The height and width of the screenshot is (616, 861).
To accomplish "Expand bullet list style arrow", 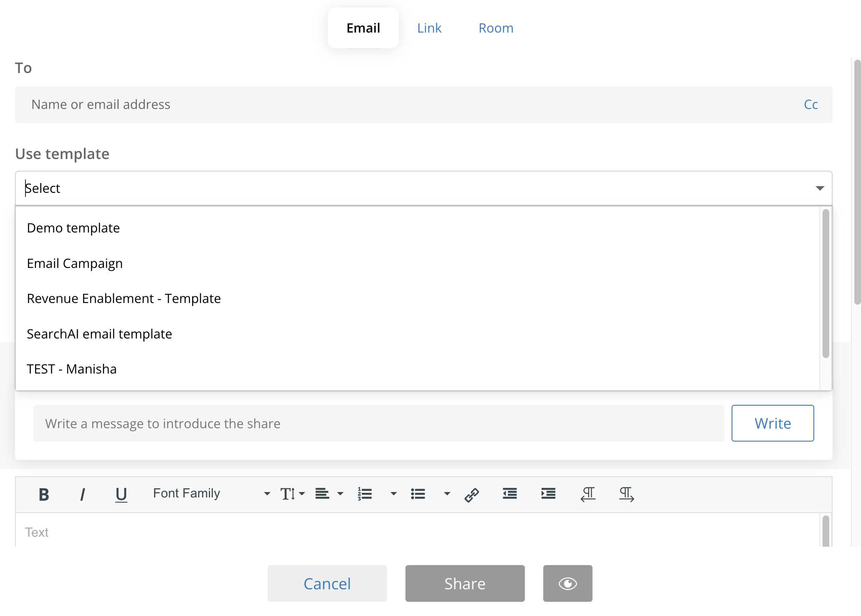I will click(x=447, y=494).
